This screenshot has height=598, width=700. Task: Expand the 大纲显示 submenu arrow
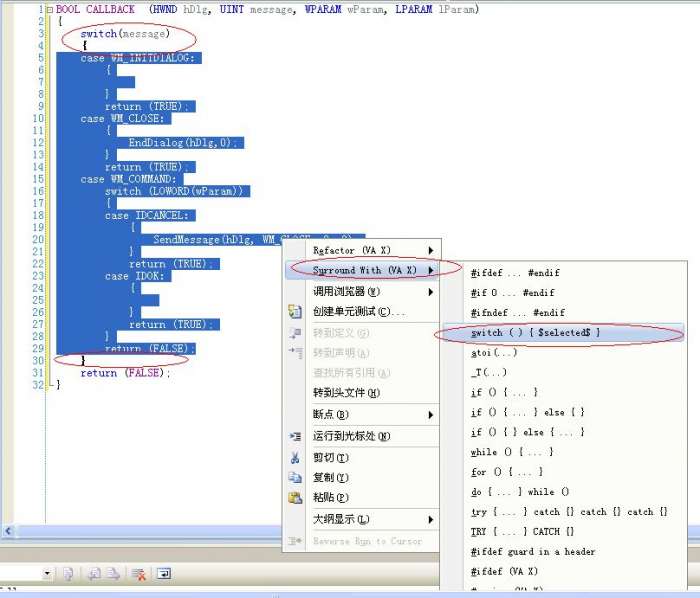coord(431,519)
